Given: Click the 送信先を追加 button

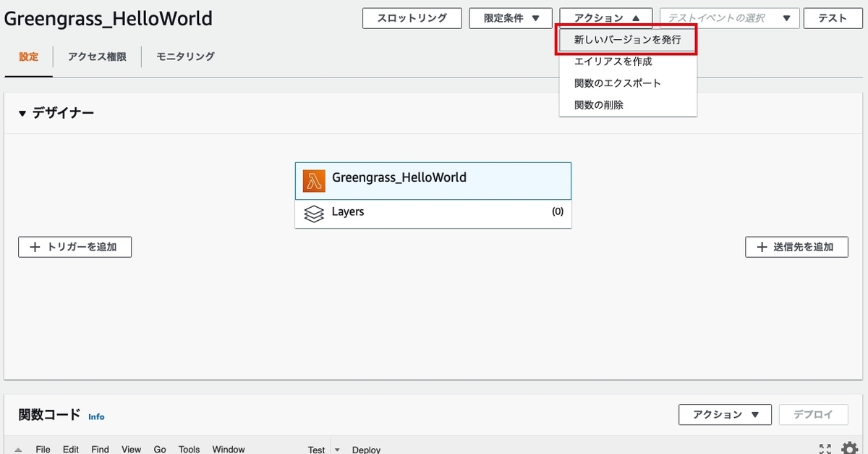Looking at the screenshot, I should pyautogui.click(x=796, y=247).
